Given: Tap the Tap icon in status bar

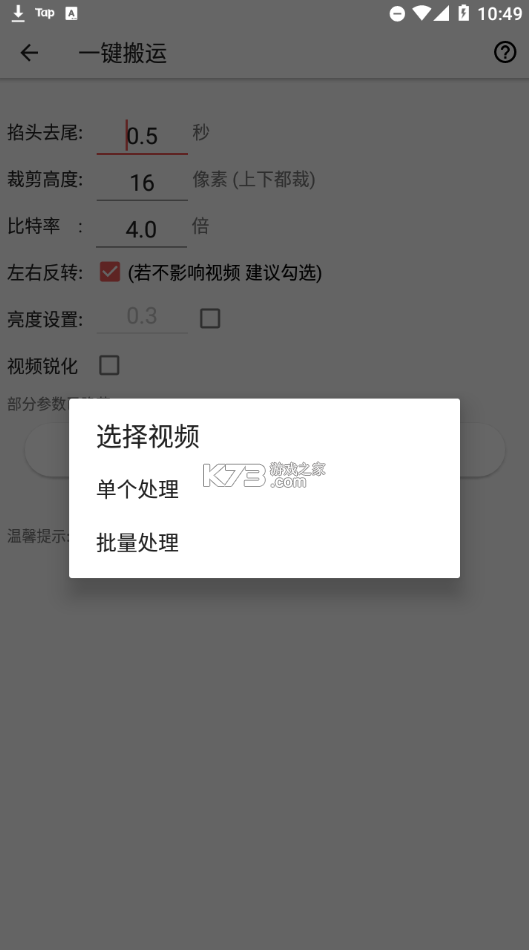Looking at the screenshot, I should pos(45,12).
